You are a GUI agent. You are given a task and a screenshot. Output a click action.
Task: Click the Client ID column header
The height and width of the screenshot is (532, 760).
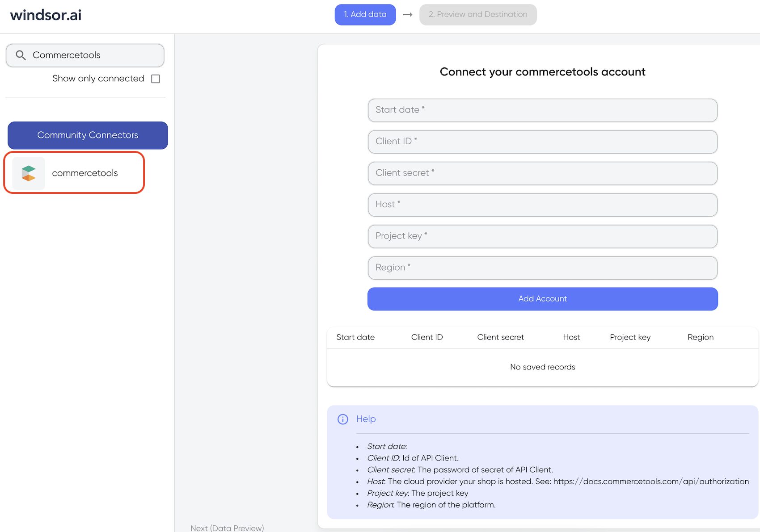pos(427,337)
